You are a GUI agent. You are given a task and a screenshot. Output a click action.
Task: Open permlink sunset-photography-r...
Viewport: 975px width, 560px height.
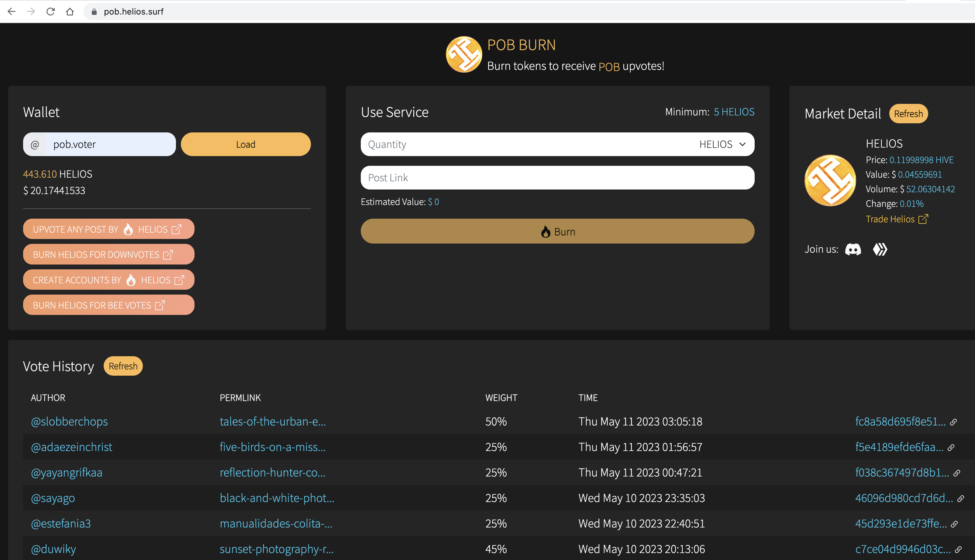point(276,549)
